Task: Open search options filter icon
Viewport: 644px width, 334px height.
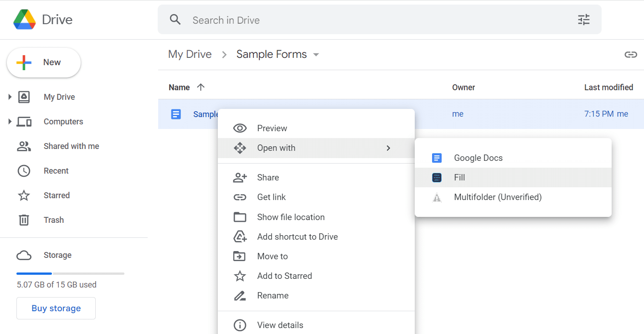Action: [584, 20]
